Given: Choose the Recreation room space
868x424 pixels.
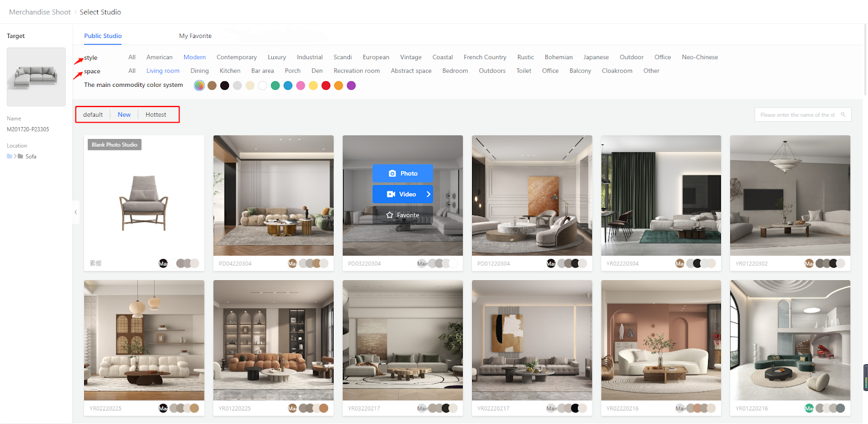Looking at the screenshot, I should (x=356, y=71).
